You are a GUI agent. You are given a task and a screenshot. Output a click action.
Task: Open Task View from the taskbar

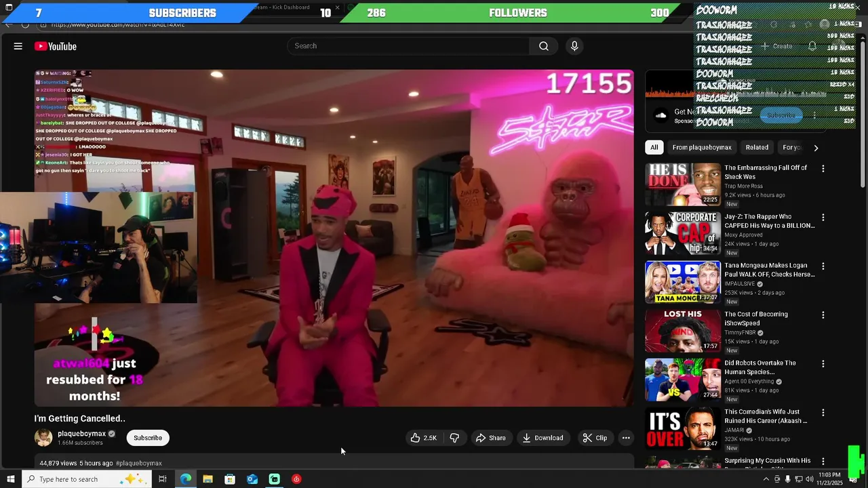click(163, 479)
